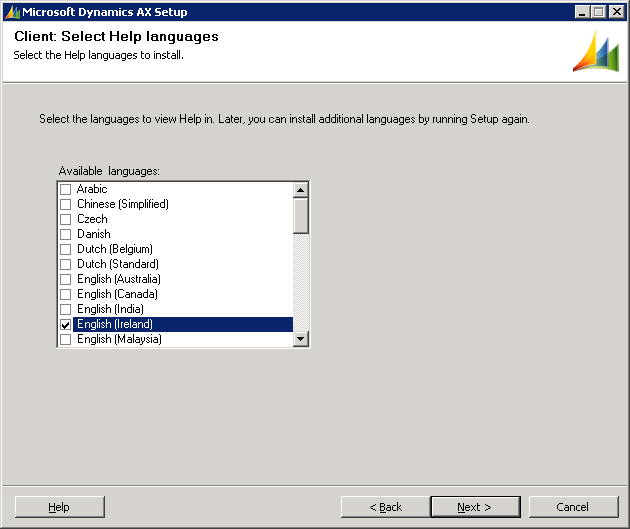630x529 pixels.
Task: Toggle the Dutch (Belgium) checkbox
Action: click(66, 249)
